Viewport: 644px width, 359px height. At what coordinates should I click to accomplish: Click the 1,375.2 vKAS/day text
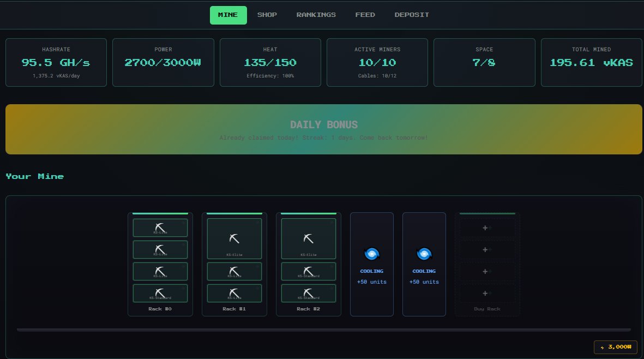click(56, 76)
